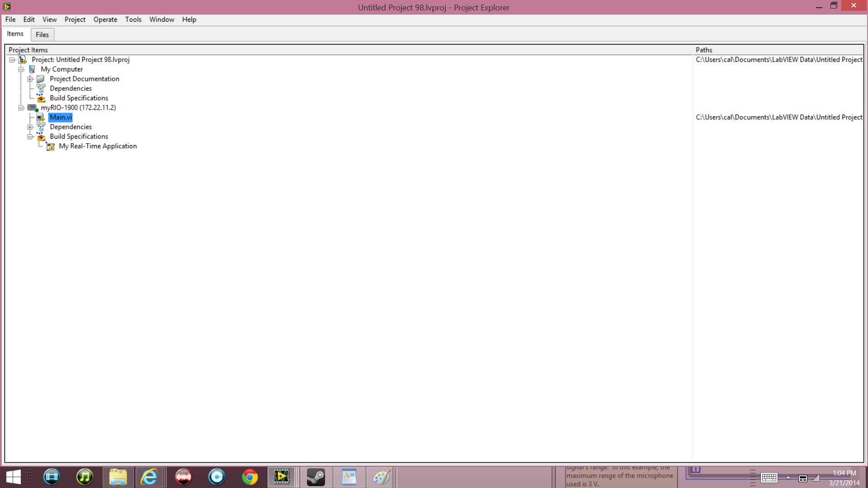Open the Window menu
The width and height of the screenshot is (868, 488).
pyautogui.click(x=162, y=19)
